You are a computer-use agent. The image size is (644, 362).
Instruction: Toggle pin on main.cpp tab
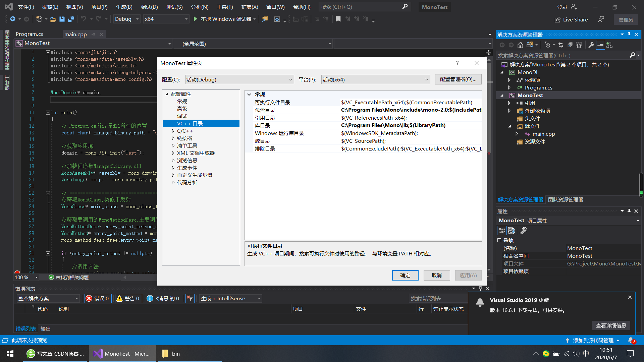tap(94, 34)
